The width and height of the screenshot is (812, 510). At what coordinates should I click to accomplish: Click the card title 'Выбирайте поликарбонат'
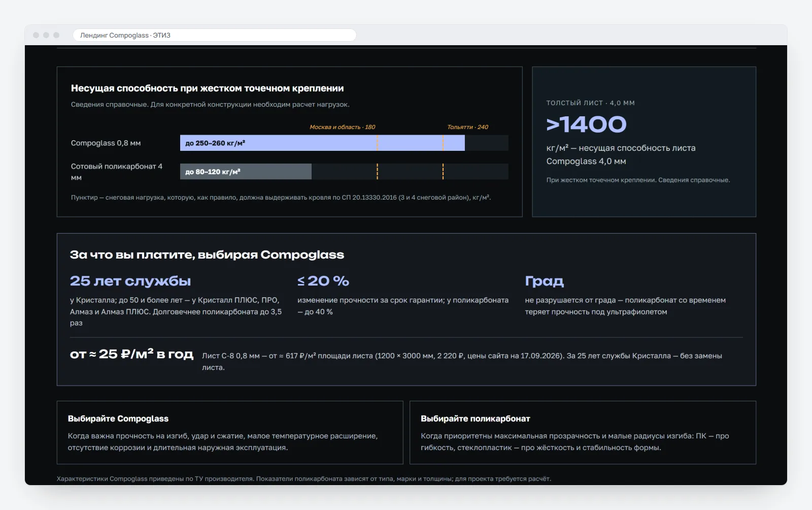(x=476, y=419)
